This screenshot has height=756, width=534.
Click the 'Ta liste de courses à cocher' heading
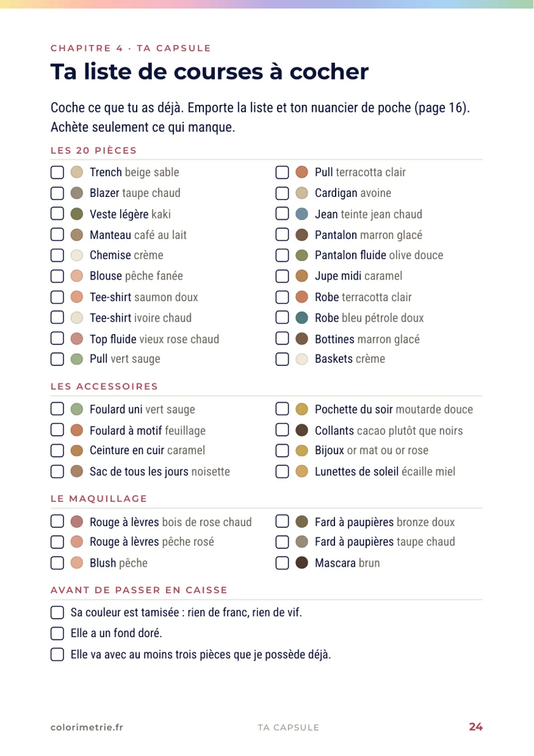[209, 72]
